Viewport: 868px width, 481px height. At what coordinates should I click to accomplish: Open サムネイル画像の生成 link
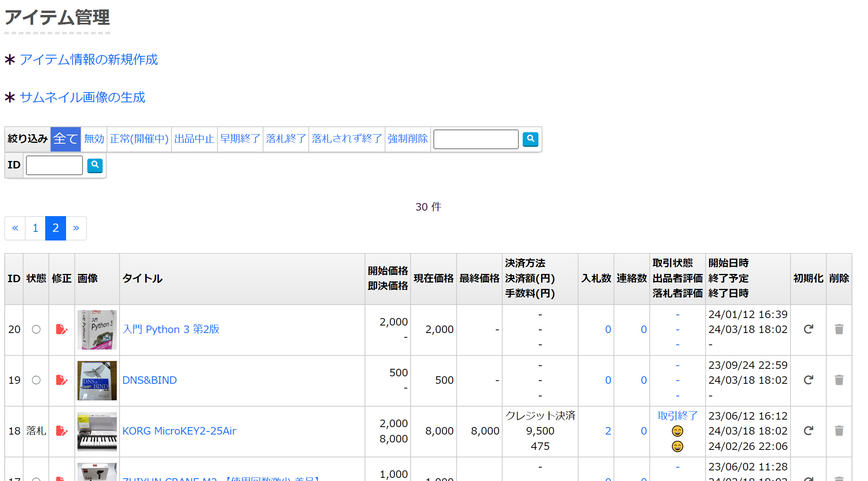pyautogui.click(x=82, y=97)
